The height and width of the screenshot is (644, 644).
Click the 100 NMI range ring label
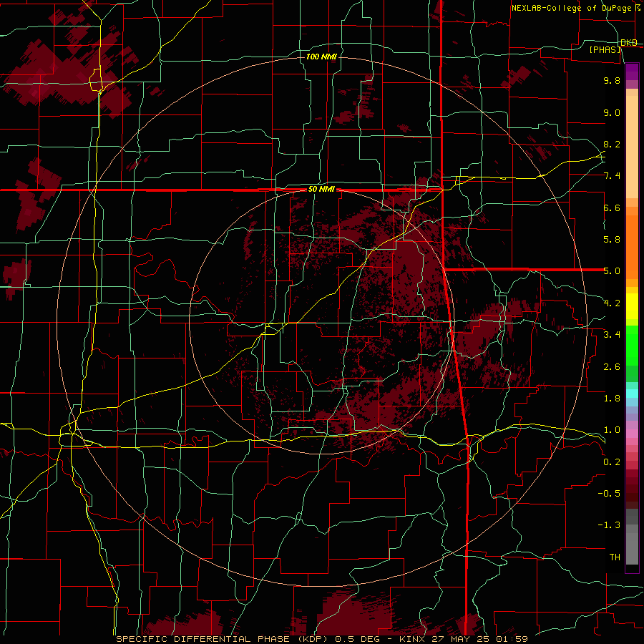321,57
